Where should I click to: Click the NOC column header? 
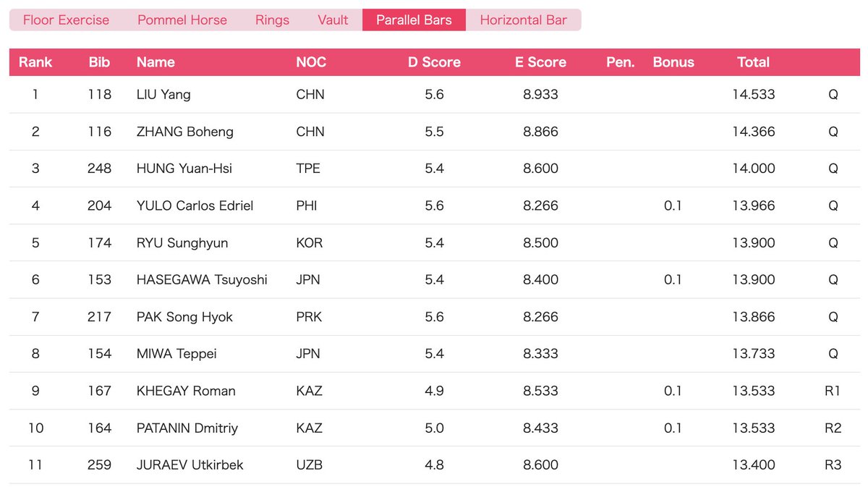[x=311, y=62]
